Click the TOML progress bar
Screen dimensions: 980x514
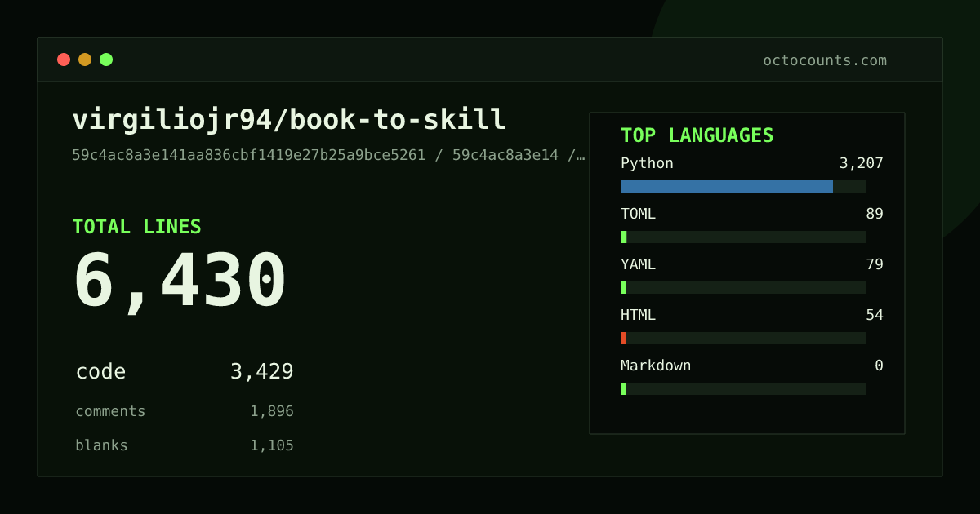(743, 237)
